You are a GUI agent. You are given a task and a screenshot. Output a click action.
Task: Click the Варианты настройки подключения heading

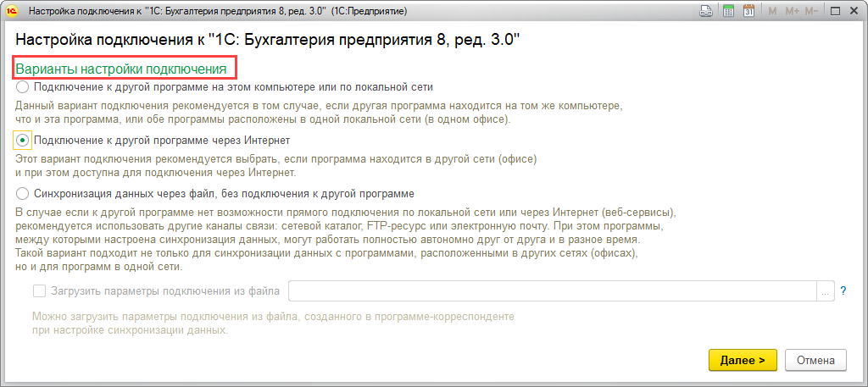coord(121,69)
